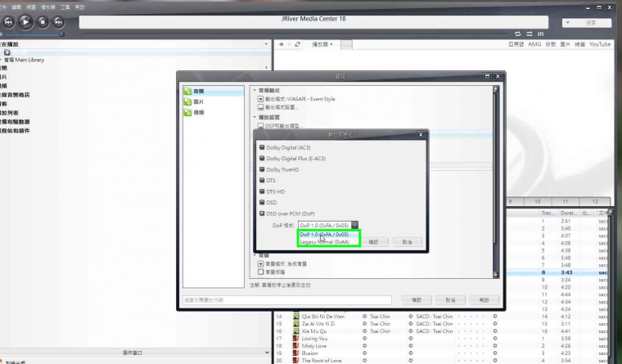Click the options panel vertical scrollbar
622x364 pixels.
[495, 182]
